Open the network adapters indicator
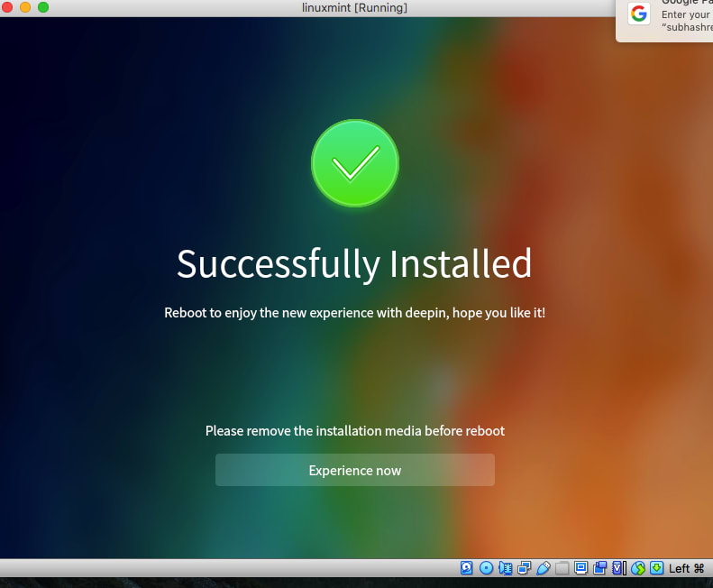Screen dimensions: 713x588 tap(525, 568)
